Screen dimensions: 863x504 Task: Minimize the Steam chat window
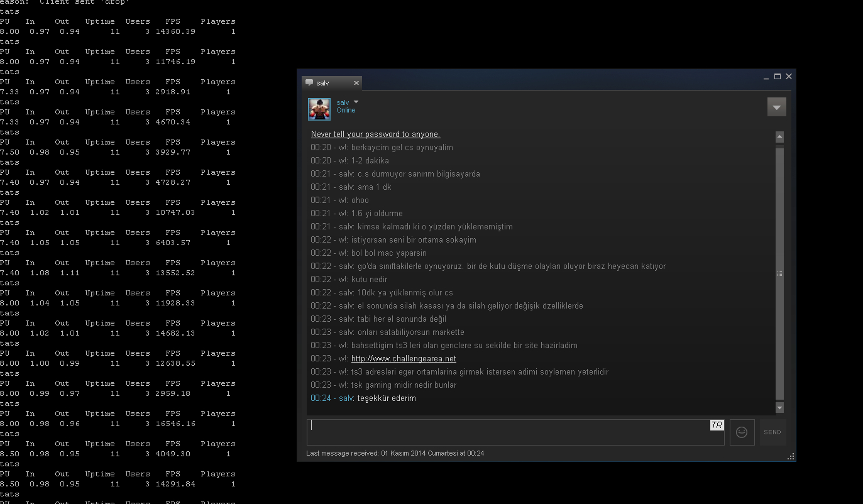pos(766,77)
